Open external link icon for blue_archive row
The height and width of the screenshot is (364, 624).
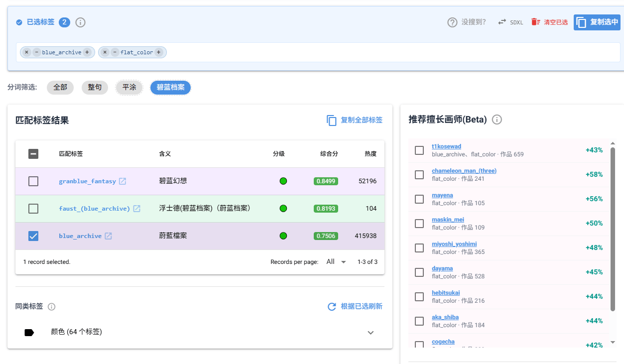(108, 236)
